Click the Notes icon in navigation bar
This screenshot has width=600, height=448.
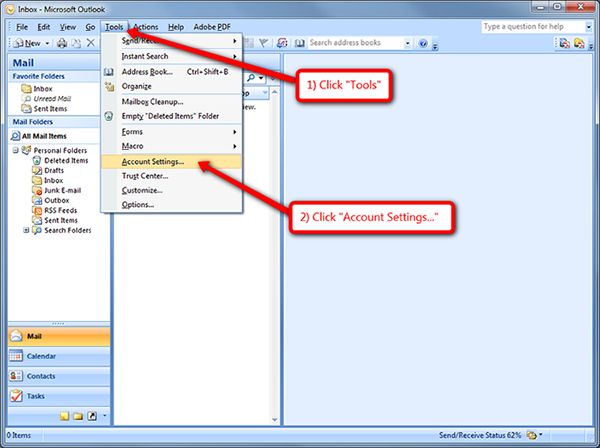(x=64, y=416)
